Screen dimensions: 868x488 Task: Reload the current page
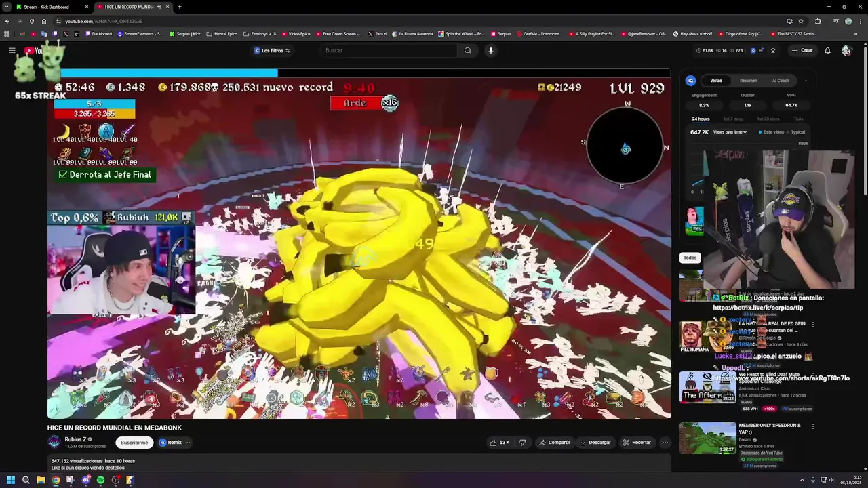[31, 21]
